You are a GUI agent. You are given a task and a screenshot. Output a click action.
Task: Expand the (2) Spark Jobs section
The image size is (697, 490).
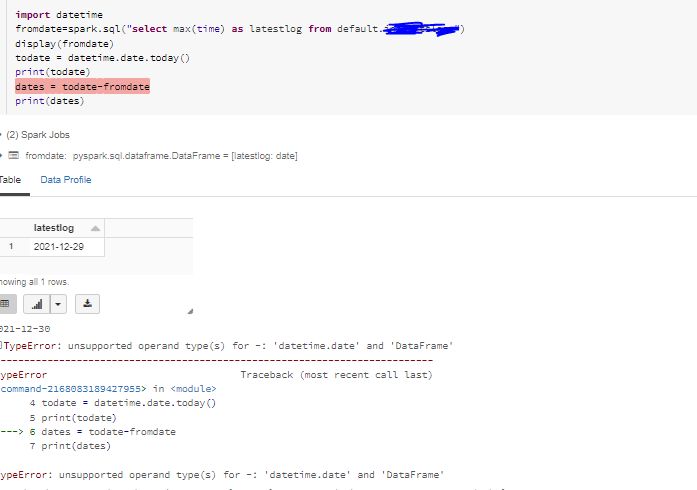[x=36, y=135]
